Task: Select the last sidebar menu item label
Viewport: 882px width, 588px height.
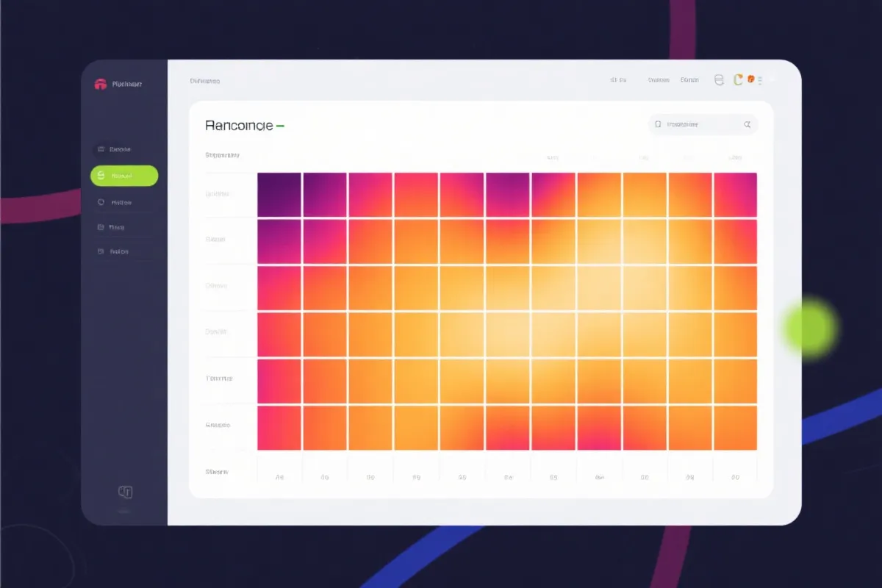Action: 119,251
